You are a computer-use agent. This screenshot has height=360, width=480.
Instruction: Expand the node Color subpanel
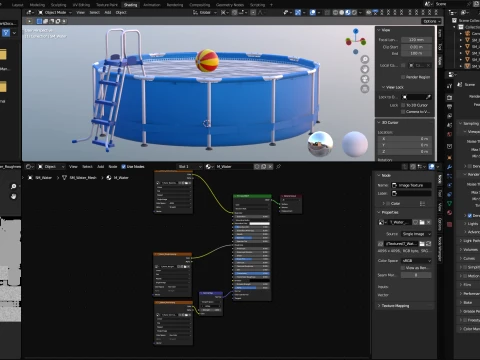click(x=384, y=203)
